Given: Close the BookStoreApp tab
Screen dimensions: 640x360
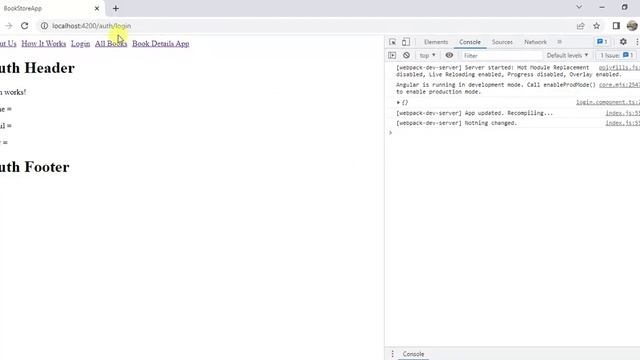Looking at the screenshot, I should click(97, 8).
